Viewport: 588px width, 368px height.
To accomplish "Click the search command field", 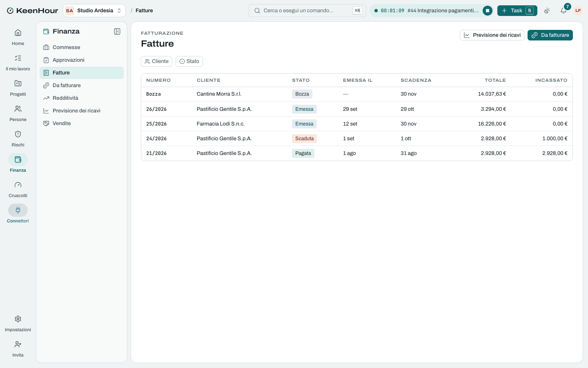I will 307,11.
